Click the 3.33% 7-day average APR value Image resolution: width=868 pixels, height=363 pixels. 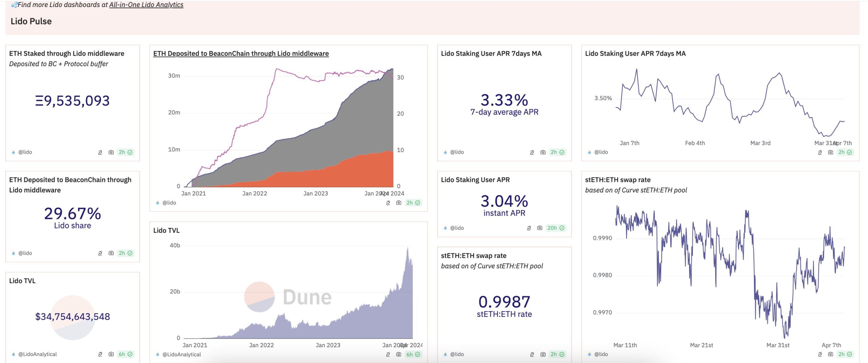[x=504, y=100]
